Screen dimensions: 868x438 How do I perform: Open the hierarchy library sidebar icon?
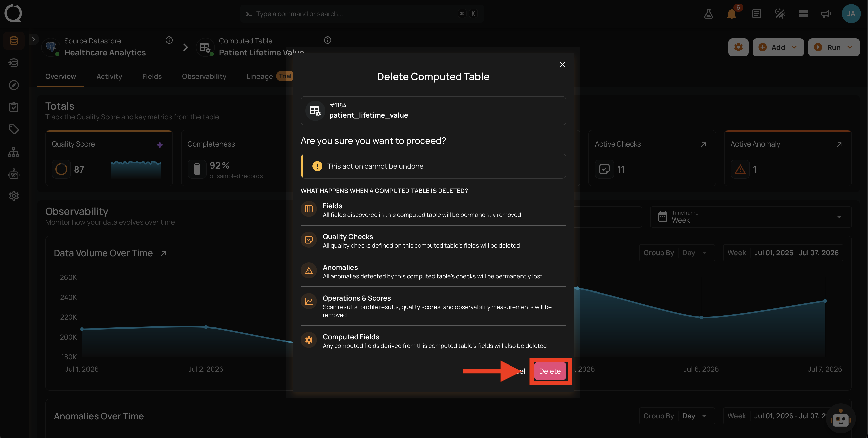tap(14, 152)
